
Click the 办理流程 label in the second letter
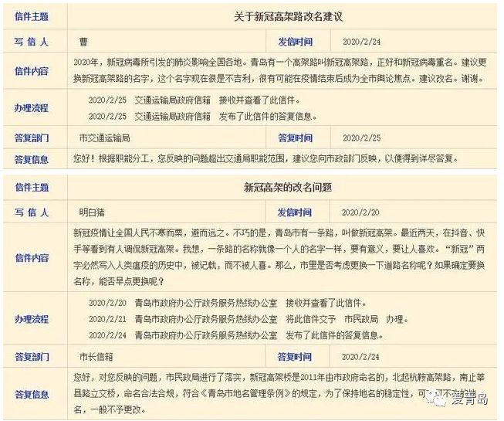[32, 318]
